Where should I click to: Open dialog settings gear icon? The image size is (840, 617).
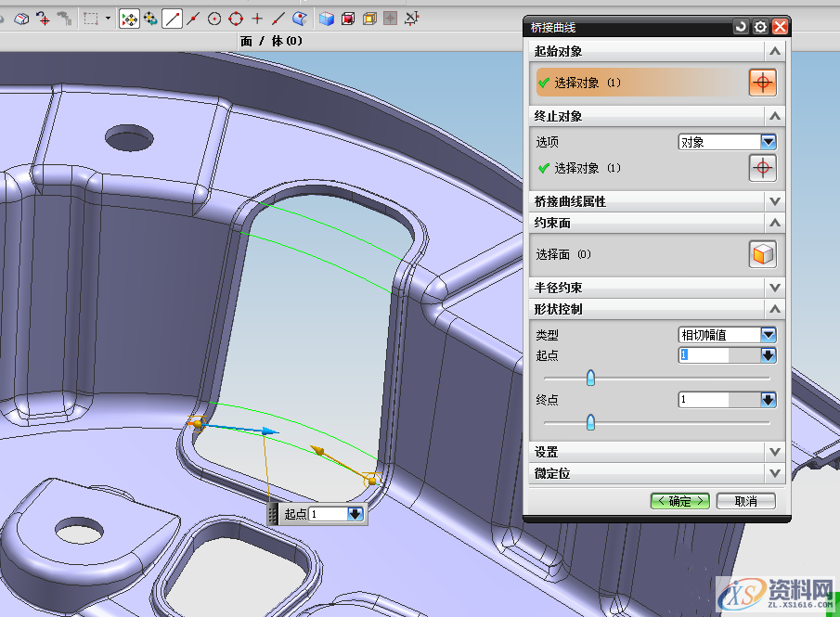(x=760, y=28)
